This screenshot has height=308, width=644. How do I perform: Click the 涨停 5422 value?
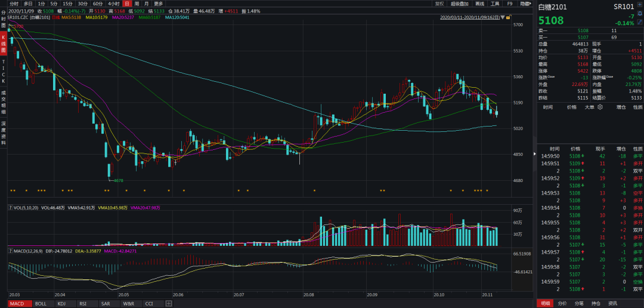(x=583, y=70)
